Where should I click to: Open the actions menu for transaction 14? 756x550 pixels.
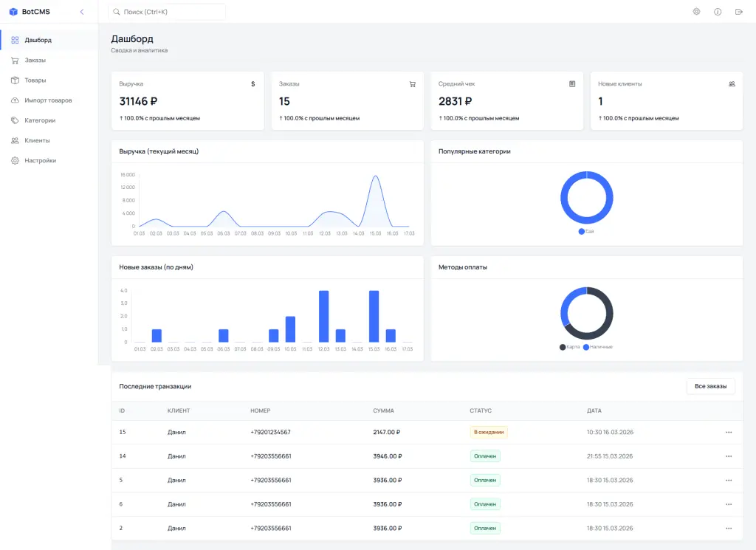729,456
